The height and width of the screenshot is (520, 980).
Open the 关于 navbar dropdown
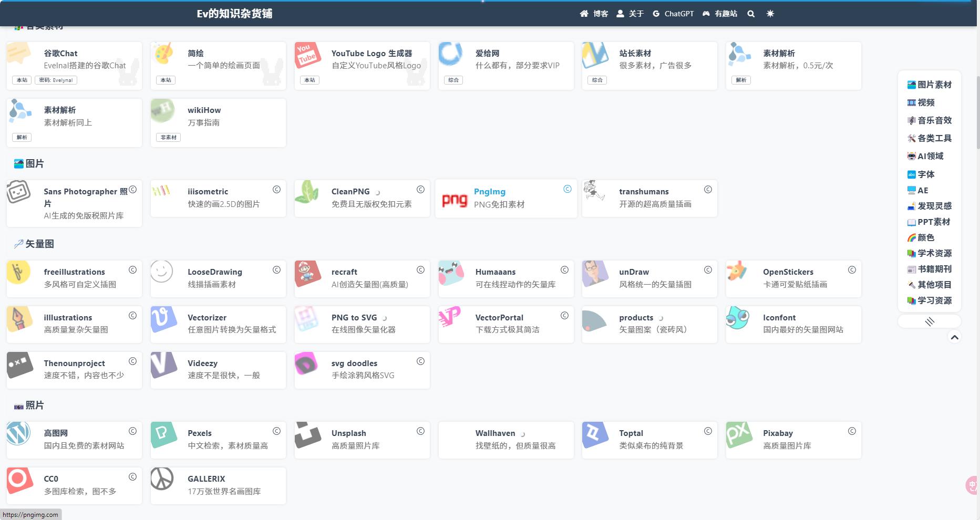click(630, 14)
